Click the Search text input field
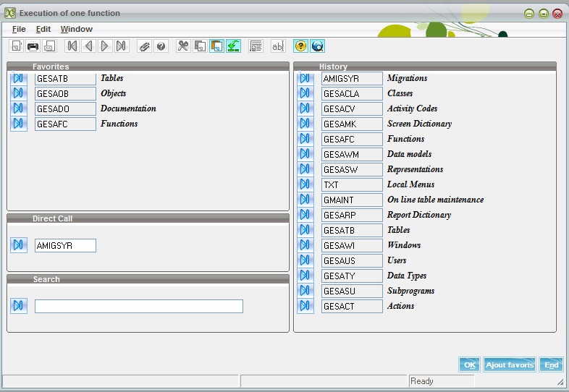 (x=138, y=307)
